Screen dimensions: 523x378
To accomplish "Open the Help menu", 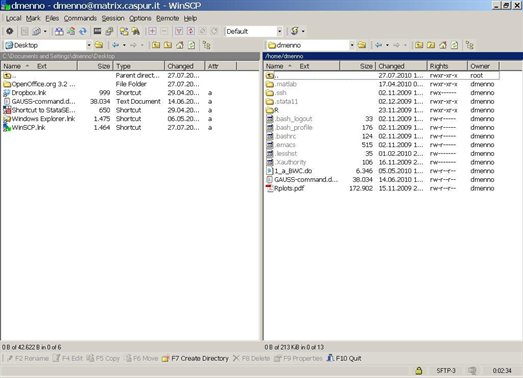I will (190, 18).
